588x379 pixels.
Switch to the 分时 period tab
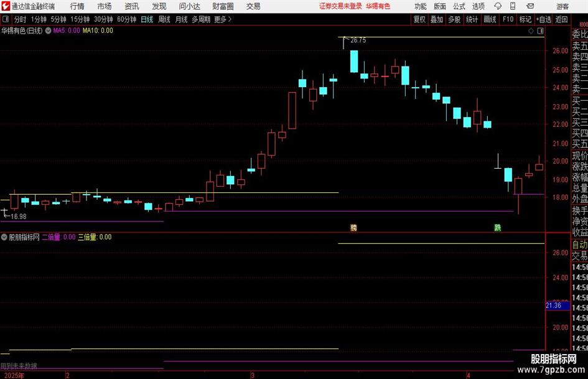point(20,19)
